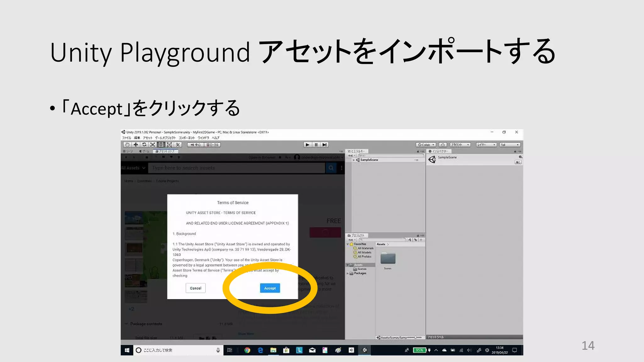This screenshot has height=362, width=644.
Task: Toggle the ローカル local handle button
Action: (213, 145)
